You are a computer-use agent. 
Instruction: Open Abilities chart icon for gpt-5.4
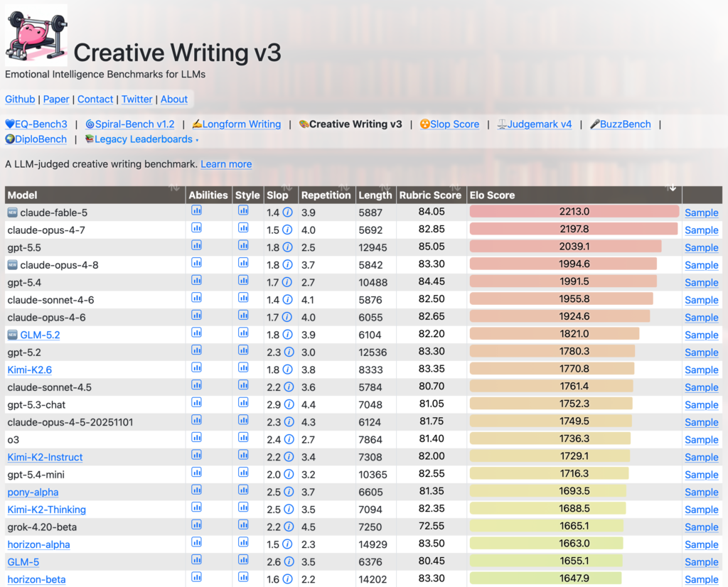[x=196, y=280]
